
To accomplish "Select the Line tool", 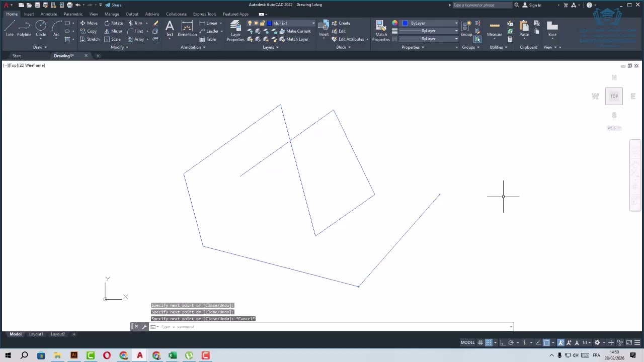I will coord(10,29).
